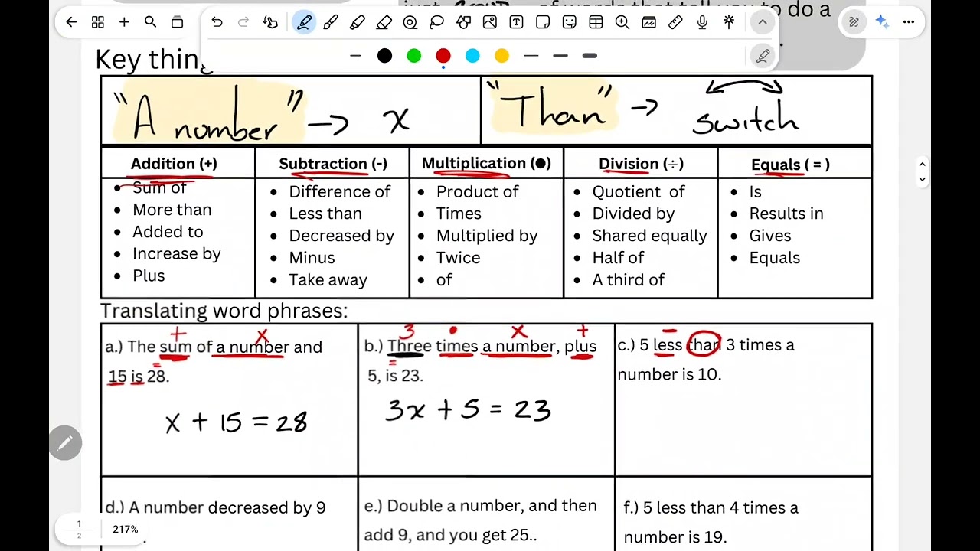This screenshot has height=551, width=980.
Task: Open the page number indicator 1 of 2
Action: (x=78, y=530)
